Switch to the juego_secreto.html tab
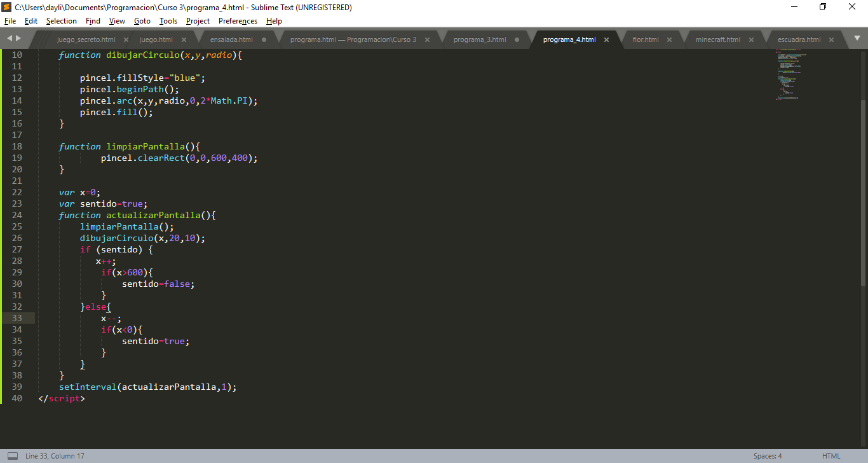This screenshot has height=463, width=868. [x=86, y=39]
